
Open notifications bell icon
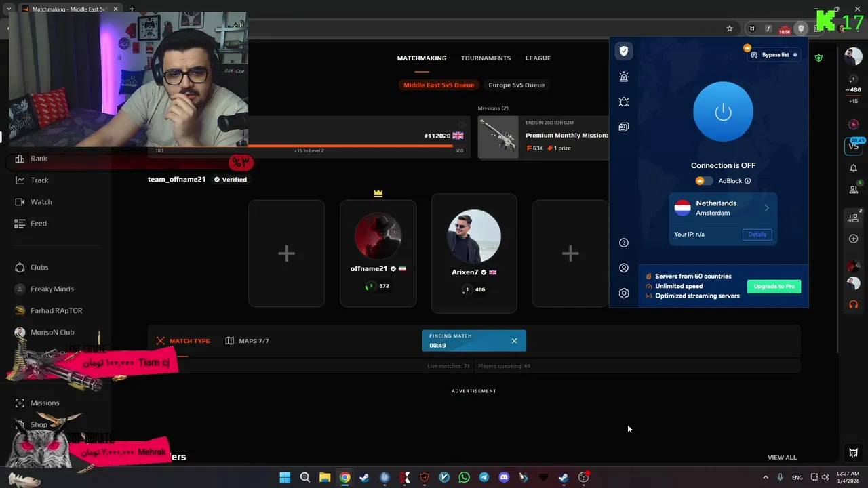coord(854,168)
